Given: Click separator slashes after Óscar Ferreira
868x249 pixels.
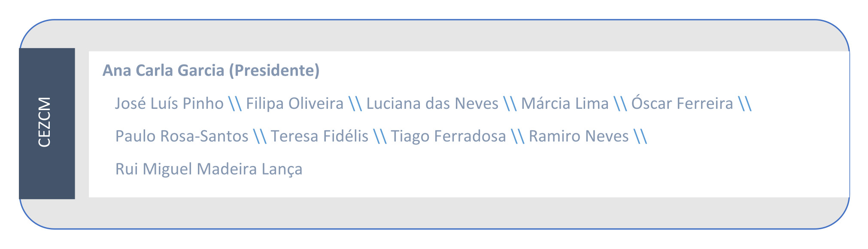Looking at the screenshot, I should coord(745,104).
